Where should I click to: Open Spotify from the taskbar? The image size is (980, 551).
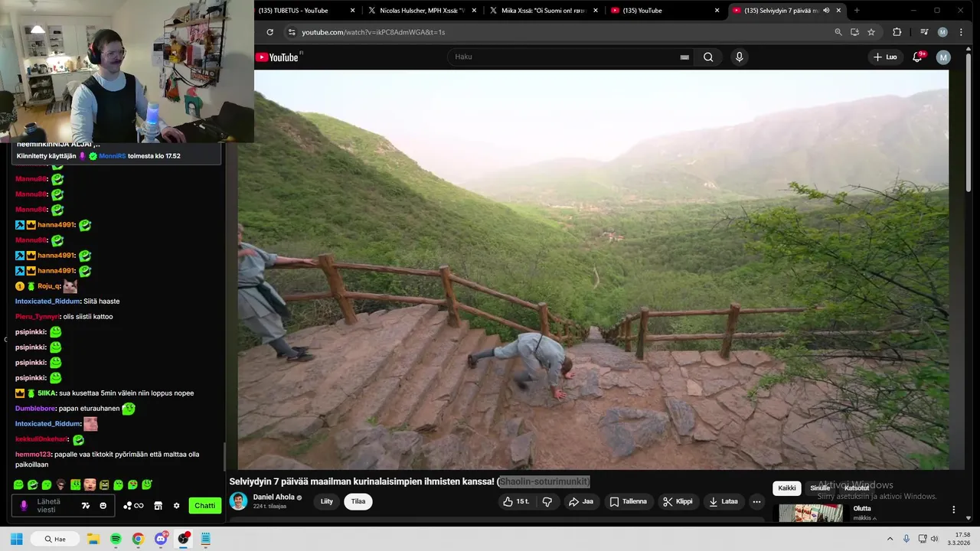[x=116, y=539]
